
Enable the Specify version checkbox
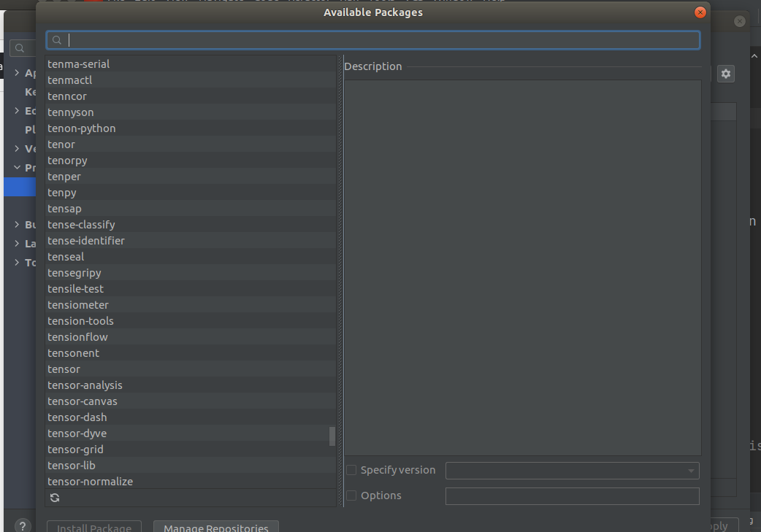[x=351, y=471]
